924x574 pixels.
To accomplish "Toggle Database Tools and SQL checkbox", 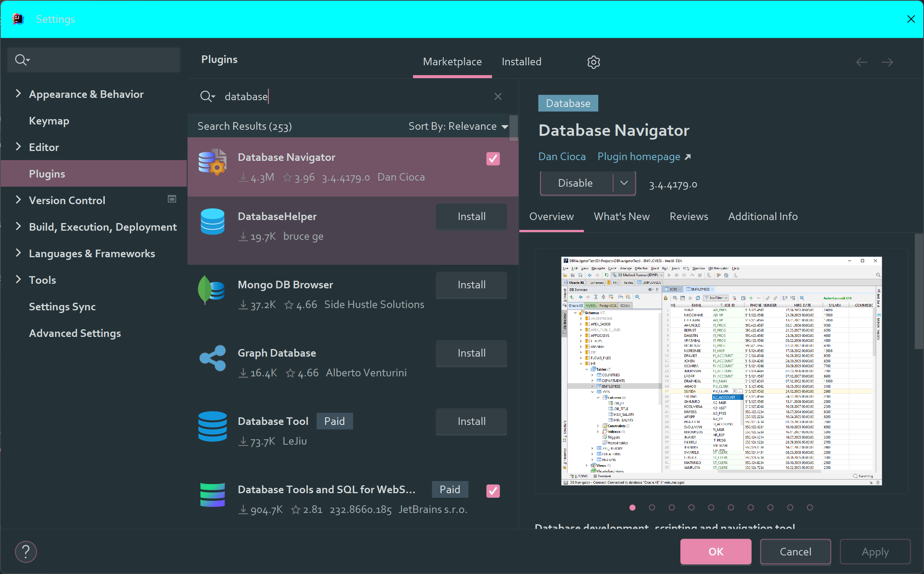I will coord(493,491).
